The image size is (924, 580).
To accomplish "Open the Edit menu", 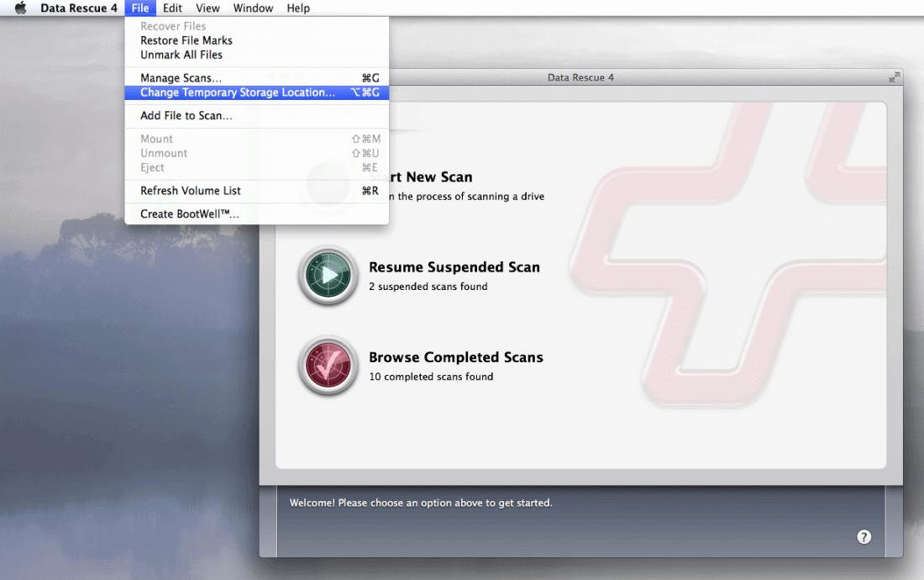I will 172,8.
